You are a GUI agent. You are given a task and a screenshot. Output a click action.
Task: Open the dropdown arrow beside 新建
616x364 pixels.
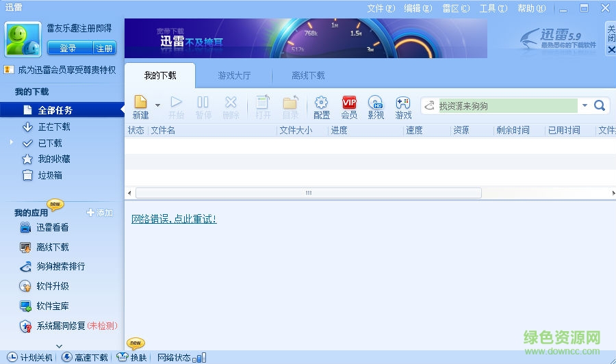(157, 105)
